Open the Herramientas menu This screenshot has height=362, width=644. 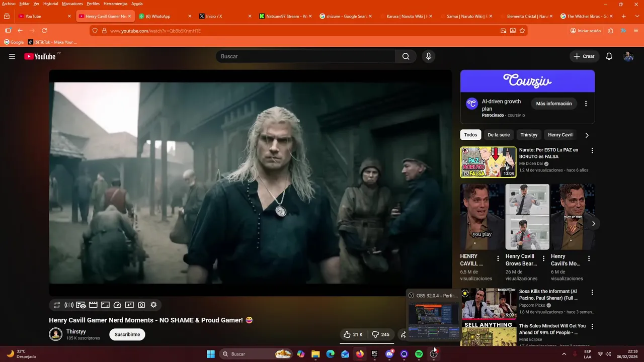click(x=115, y=4)
